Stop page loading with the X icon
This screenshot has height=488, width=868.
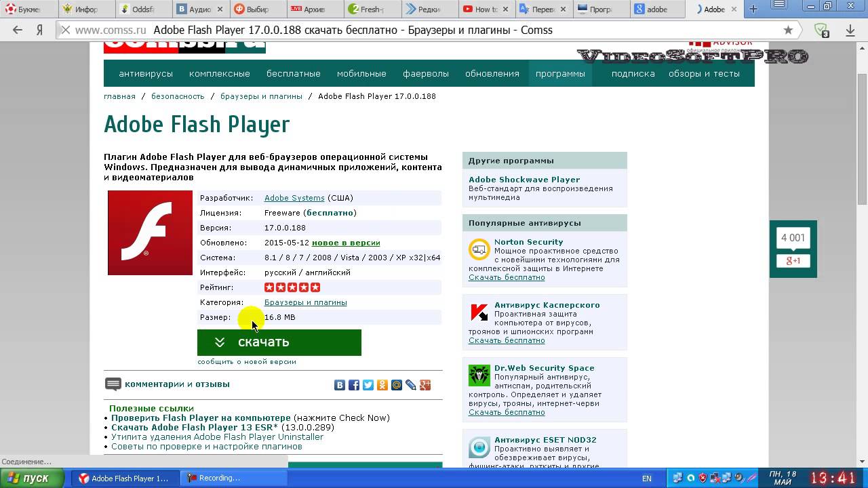pos(65,30)
